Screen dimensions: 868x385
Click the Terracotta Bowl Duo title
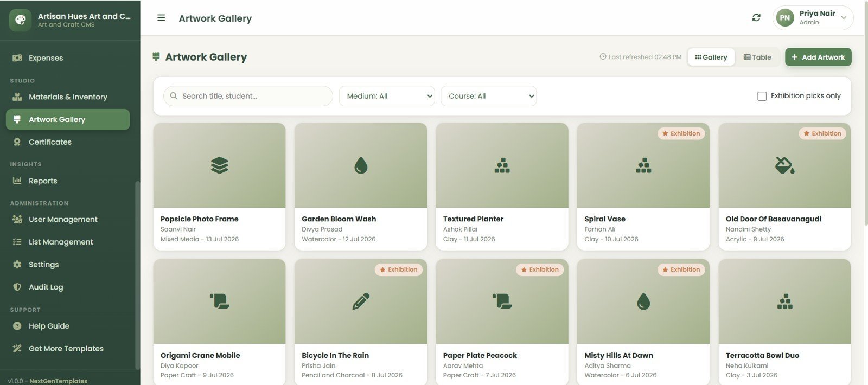point(762,356)
